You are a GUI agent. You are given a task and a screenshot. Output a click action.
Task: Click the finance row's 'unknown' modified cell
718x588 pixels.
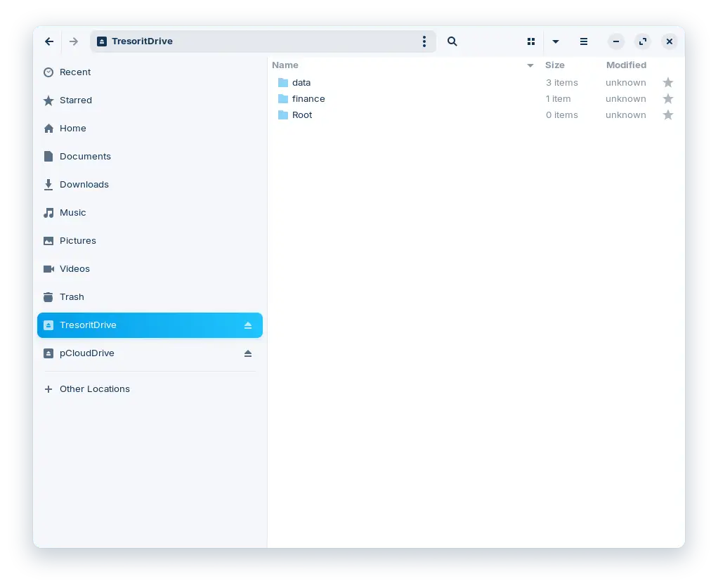[625, 99]
